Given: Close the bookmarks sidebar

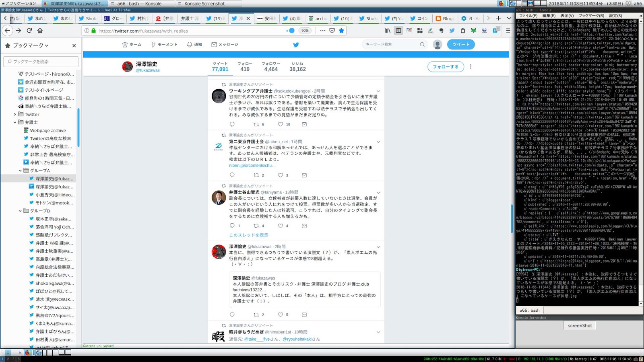Looking at the screenshot, I should (x=74, y=45).
